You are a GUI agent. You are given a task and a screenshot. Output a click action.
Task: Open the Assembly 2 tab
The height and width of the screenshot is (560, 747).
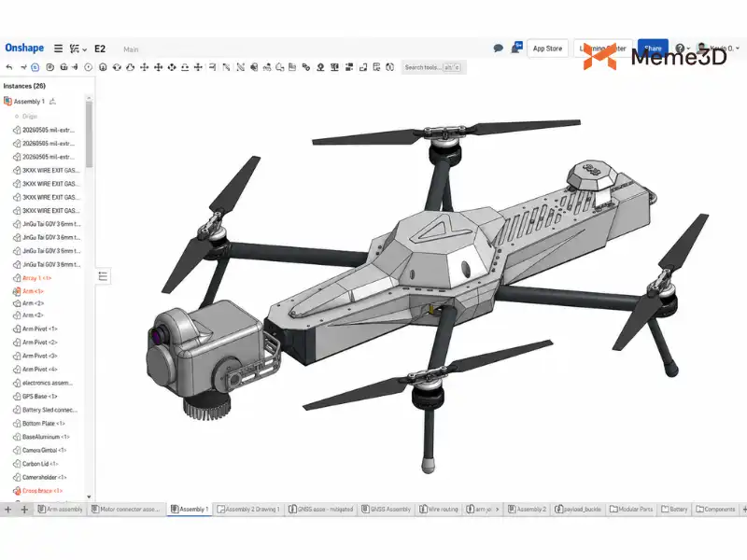coord(527,509)
